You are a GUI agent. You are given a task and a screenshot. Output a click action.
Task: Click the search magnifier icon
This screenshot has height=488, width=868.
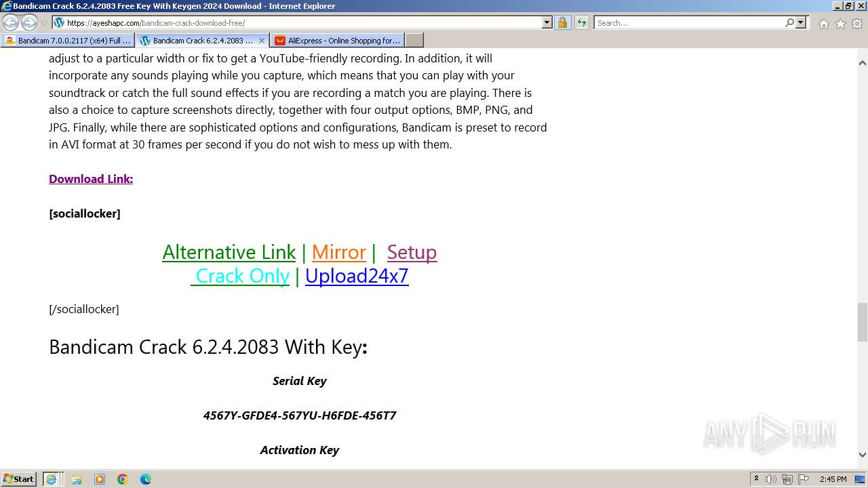pos(789,22)
